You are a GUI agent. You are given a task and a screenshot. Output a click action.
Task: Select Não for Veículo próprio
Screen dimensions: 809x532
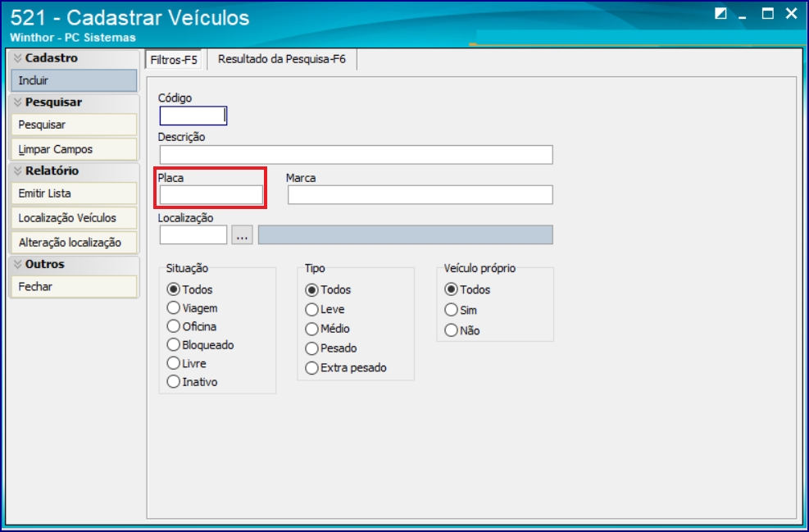coord(463,331)
